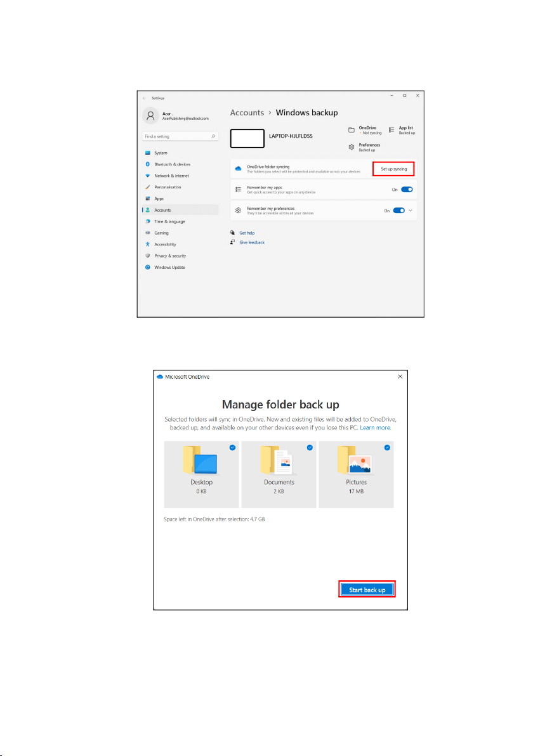This screenshot has width=533, height=756.
Task: Click the App list status icon
Action: (x=392, y=129)
